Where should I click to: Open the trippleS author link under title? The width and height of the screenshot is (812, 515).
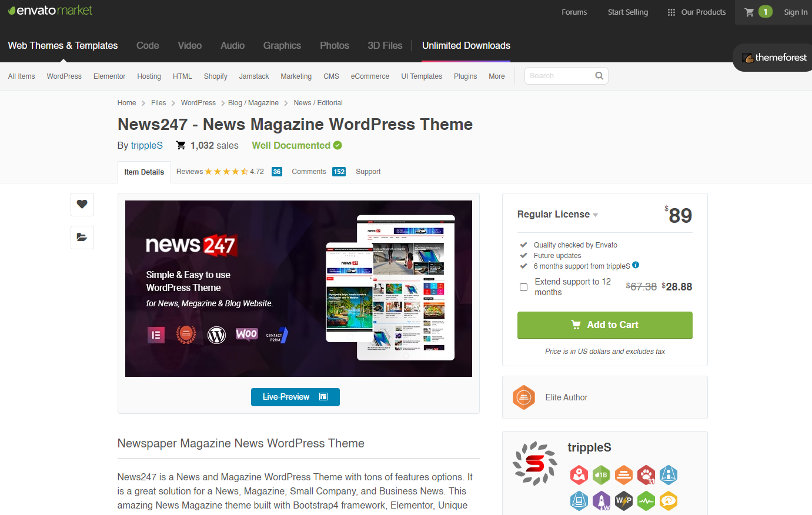coord(147,145)
